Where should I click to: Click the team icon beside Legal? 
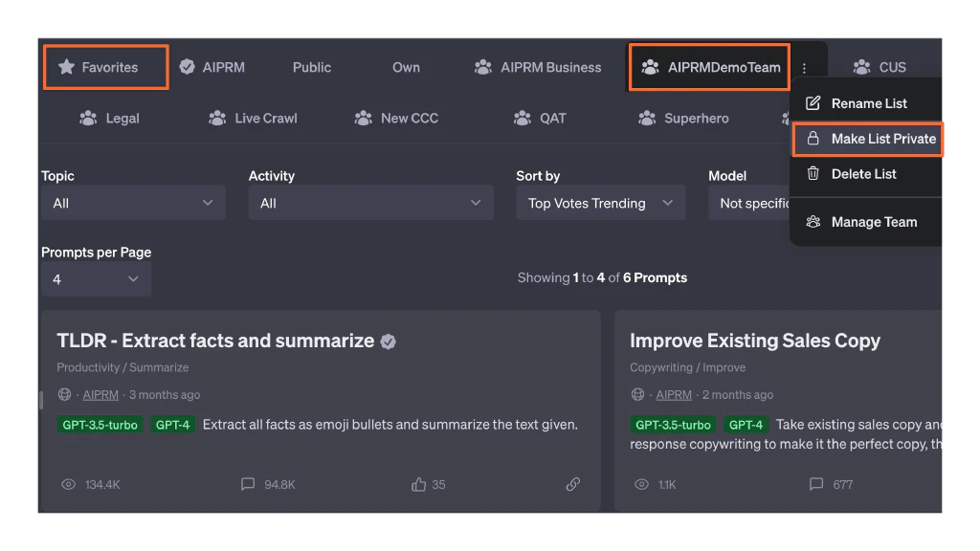point(88,118)
